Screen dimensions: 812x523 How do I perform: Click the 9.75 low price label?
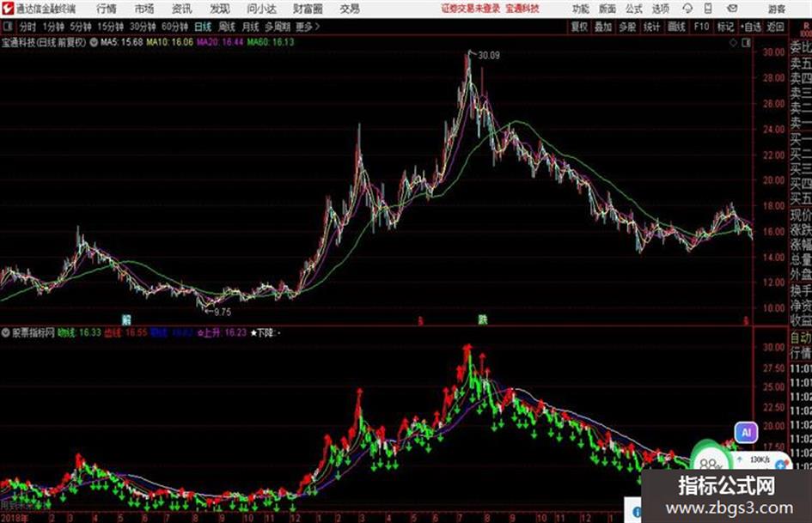pos(223,312)
